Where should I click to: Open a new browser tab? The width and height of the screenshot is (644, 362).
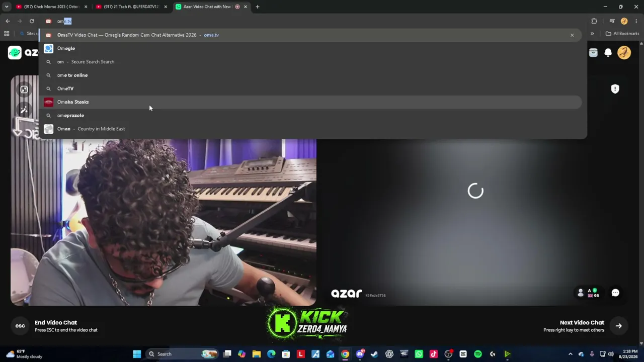click(257, 7)
